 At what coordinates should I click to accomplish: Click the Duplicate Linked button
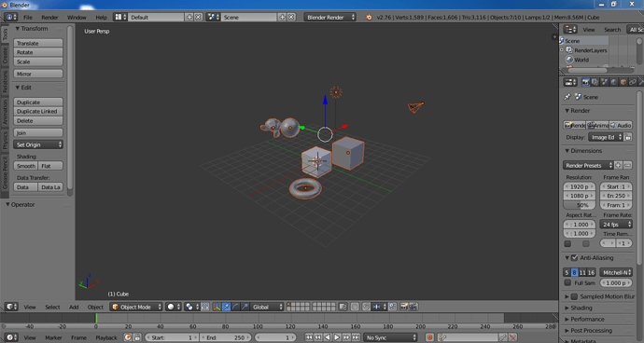38,112
